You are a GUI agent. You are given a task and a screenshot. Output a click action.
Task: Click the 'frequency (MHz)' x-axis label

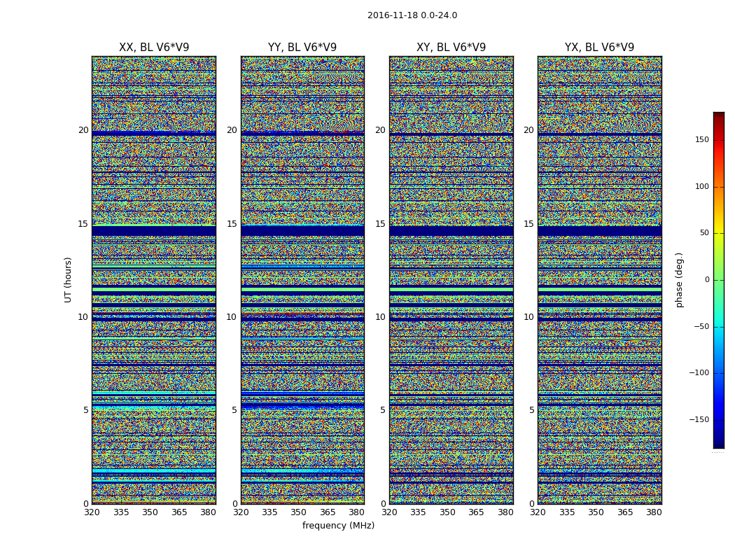point(338,525)
